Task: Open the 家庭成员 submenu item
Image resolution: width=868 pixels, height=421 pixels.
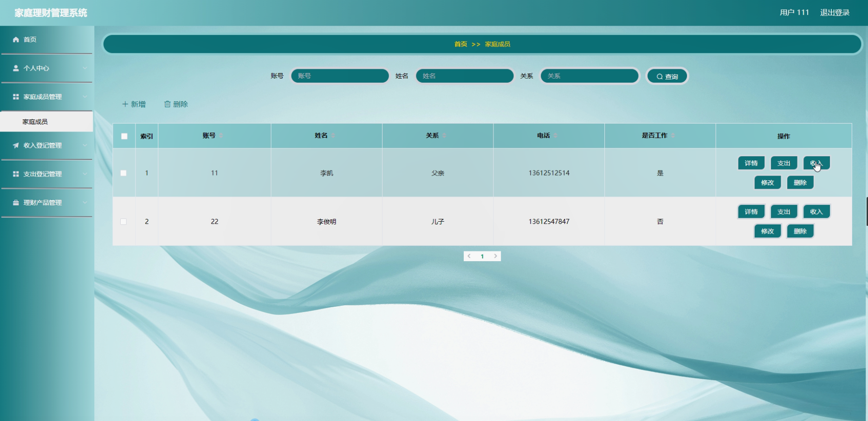Action: pyautogui.click(x=47, y=122)
